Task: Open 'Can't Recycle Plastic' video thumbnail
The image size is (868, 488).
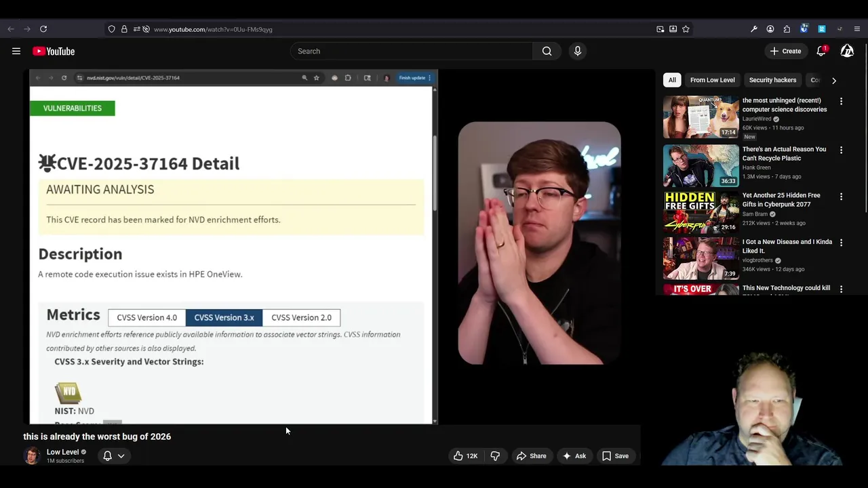Action: tap(701, 166)
